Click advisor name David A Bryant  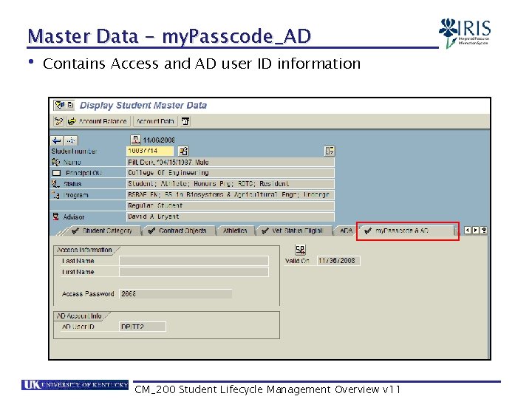pos(230,216)
